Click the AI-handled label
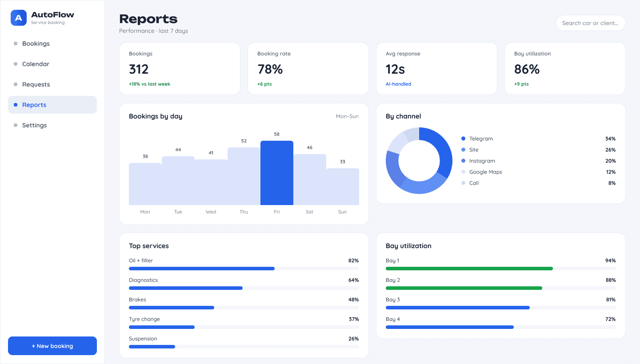Screen dimensions: 640x364 click(398, 84)
